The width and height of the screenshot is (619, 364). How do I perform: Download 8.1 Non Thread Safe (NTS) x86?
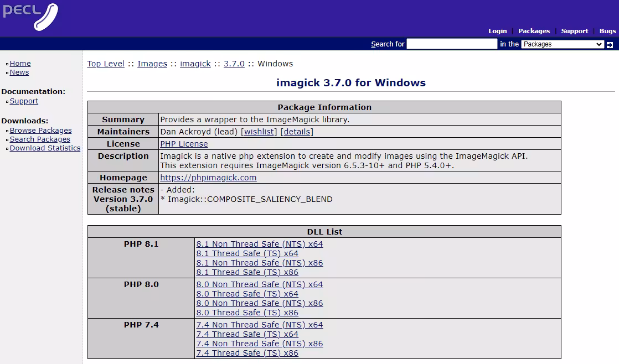[260, 263]
